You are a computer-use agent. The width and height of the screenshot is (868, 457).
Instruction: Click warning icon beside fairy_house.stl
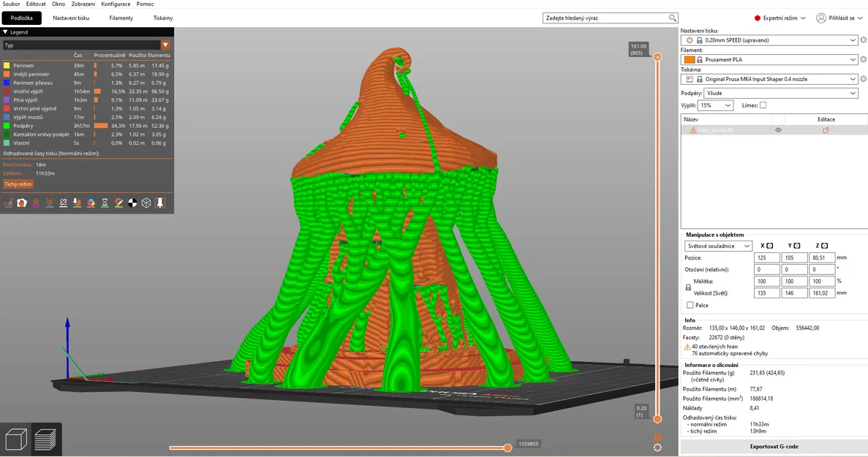pos(693,130)
